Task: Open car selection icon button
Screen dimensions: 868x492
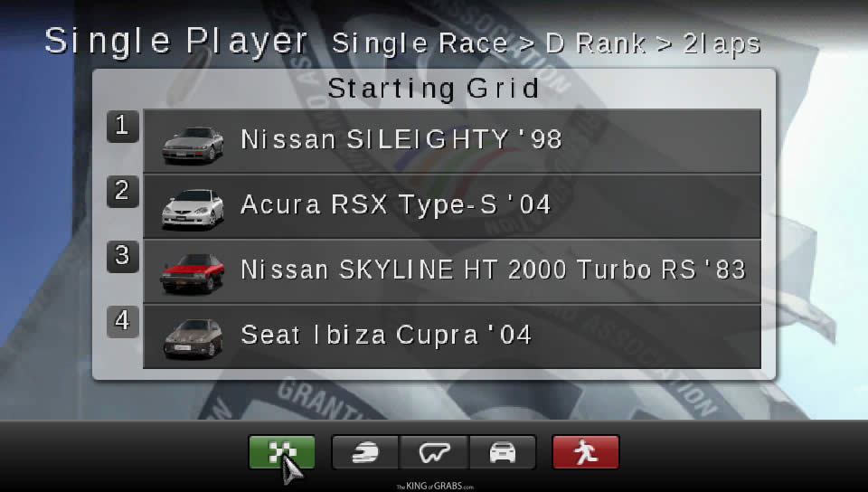Action: [502, 452]
